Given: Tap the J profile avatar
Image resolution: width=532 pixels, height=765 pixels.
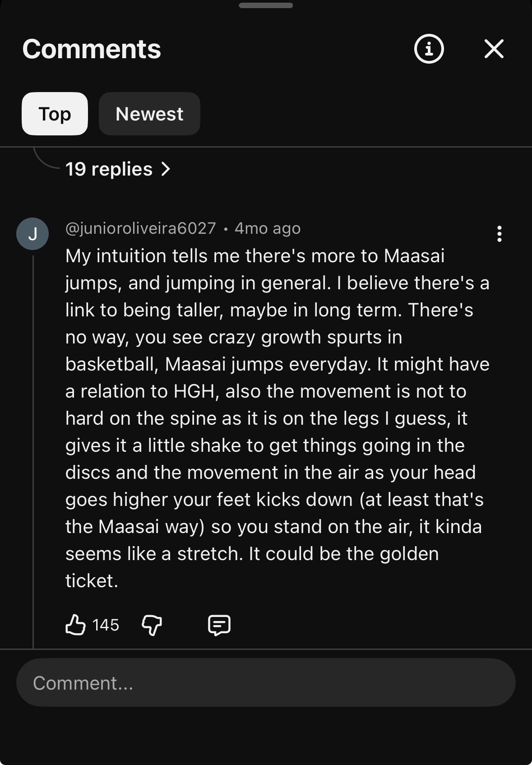Looking at the screenshot, I should [x=32, y=234].
